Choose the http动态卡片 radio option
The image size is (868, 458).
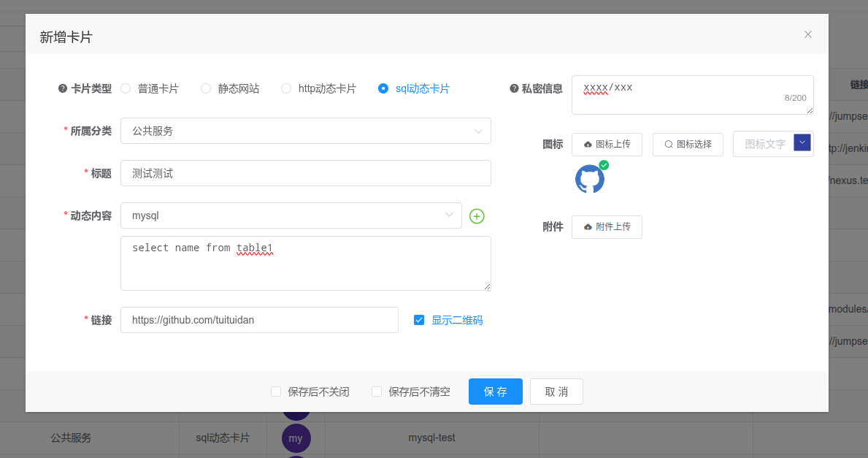pos(286,88)
